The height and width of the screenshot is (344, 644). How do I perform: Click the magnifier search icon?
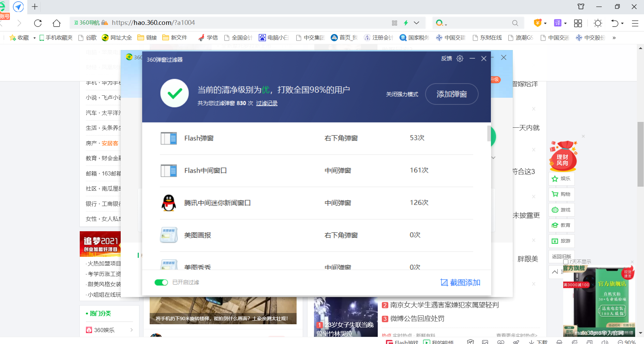tap(515, 23)
